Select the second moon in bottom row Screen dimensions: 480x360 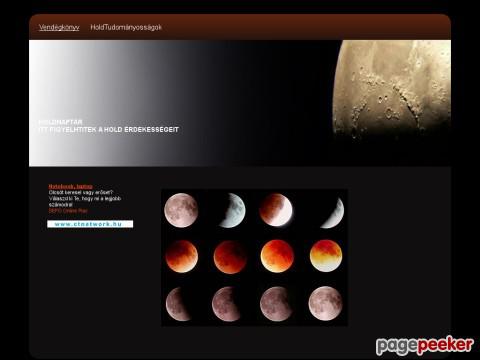(226, 304)
